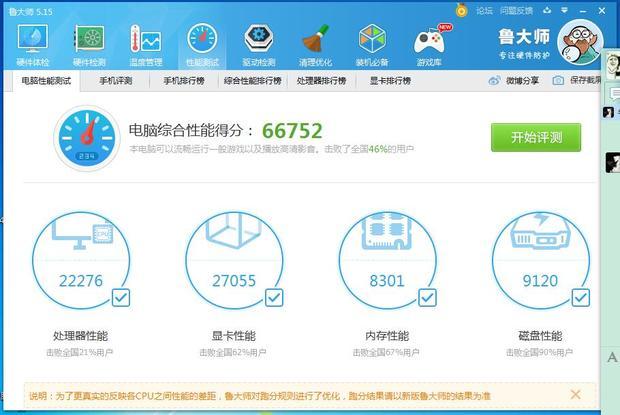This screenshot has width=620, height=415.
Task: Click the disk drive icon in circle
Action: coord(540,232)
